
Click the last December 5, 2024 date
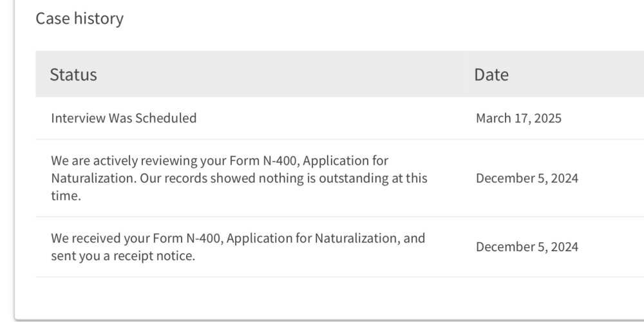[527, 247]
